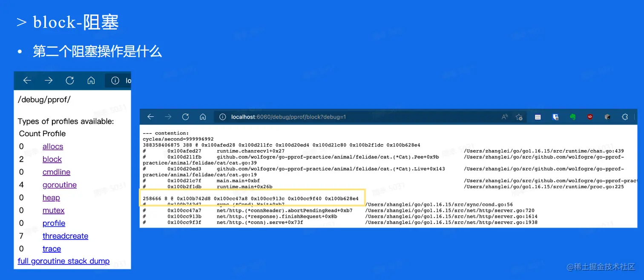This screenshot has width=644, height=280.
Task: Click the '388358406875 388 @' stack line
Action: tap(281, 145)
